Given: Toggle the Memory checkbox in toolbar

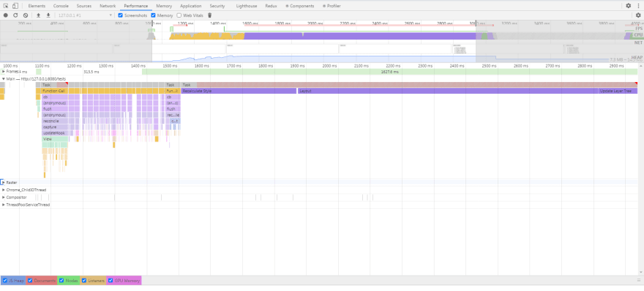Looking at the screenshot, I should coord(153,15).
